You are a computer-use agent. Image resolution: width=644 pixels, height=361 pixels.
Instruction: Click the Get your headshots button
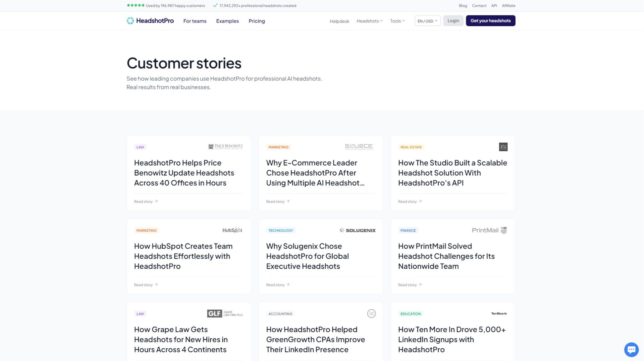[490, 21]
